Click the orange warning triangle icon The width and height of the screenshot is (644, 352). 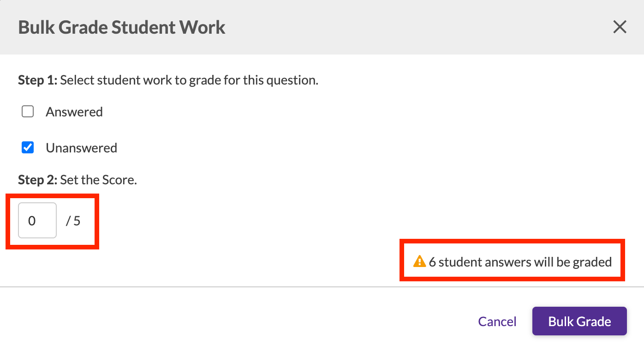point(419,261)
